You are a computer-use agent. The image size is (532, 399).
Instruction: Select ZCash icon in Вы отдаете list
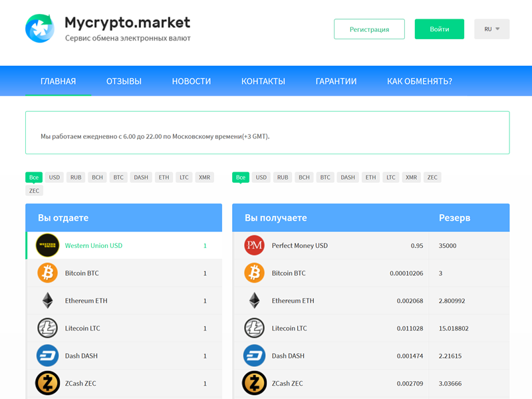click(x=47, y=383)
